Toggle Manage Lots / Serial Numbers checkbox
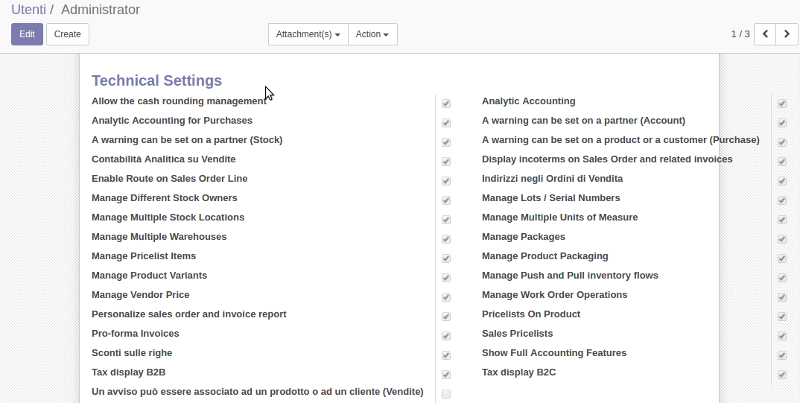The image size is (800, 403). tap(782, 200)
